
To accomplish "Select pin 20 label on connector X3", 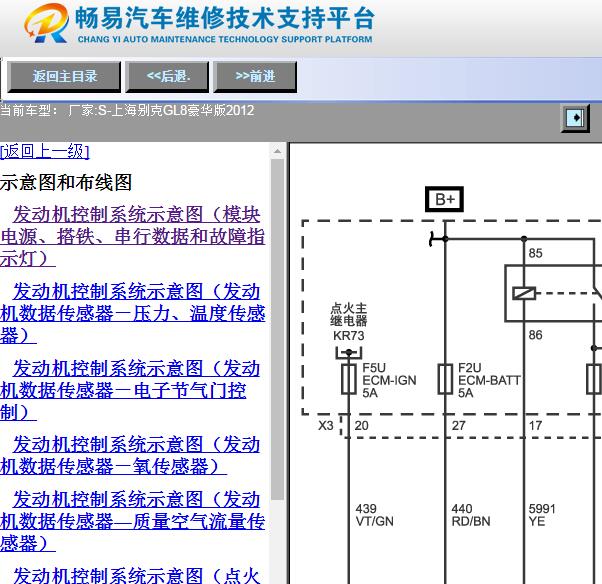I will [x=361, y=425].
